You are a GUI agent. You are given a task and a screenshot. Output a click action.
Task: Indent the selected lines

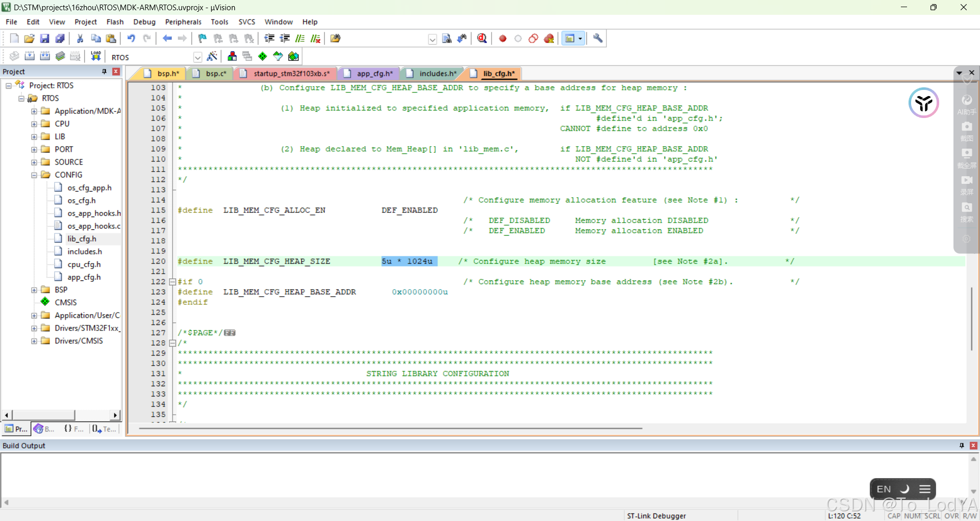tap(269, 38)
